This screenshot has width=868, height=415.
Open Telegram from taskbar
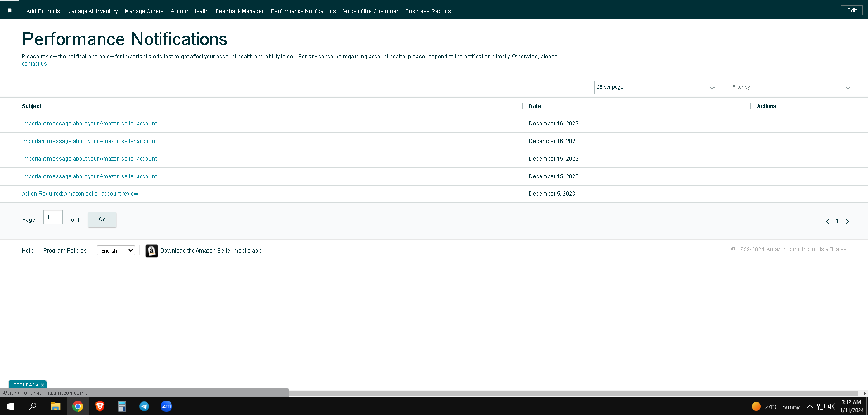coord(144,406)
